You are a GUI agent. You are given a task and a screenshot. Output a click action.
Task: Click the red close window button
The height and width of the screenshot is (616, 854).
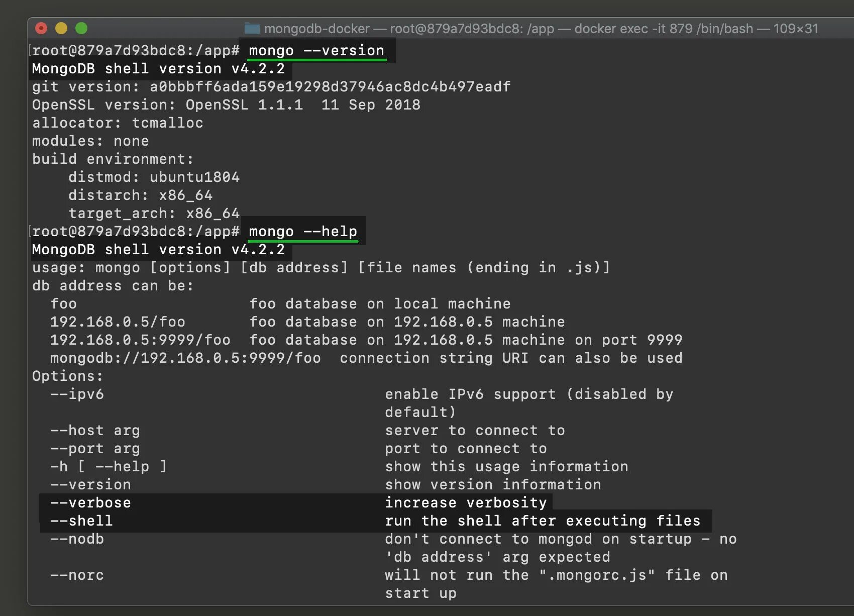click(x=41, y=29)
